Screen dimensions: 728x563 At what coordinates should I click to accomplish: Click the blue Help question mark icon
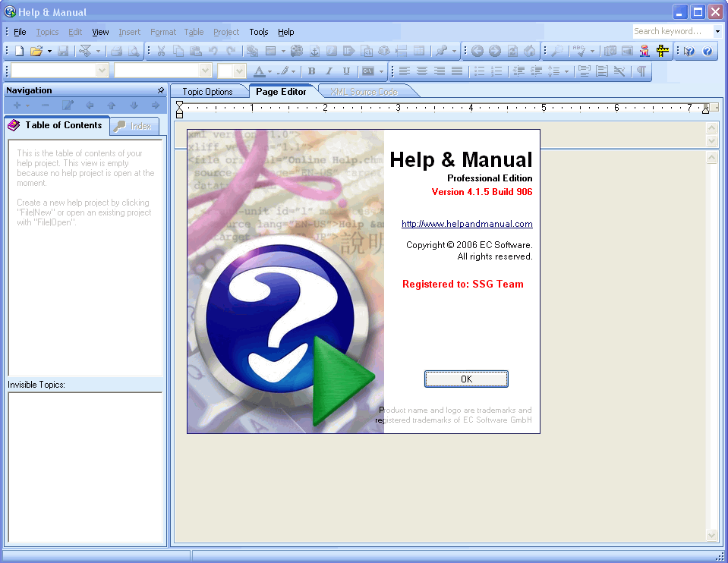click(x=707, y=51)
